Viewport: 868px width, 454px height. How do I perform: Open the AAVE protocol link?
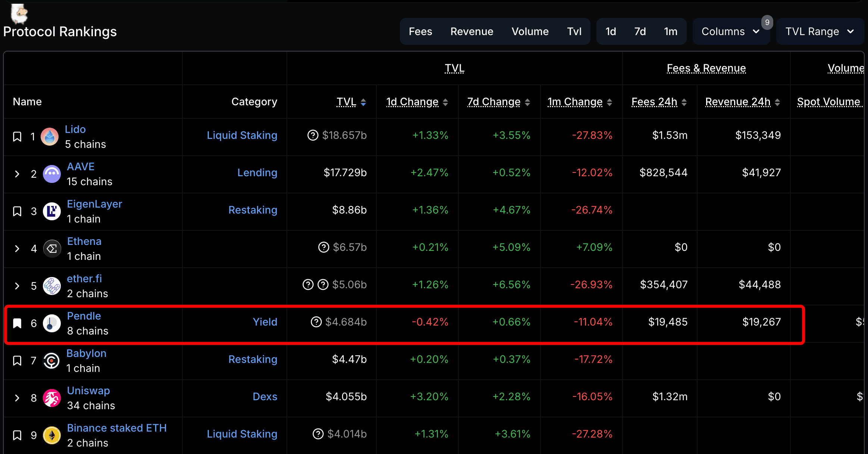[x=81, y=167]
